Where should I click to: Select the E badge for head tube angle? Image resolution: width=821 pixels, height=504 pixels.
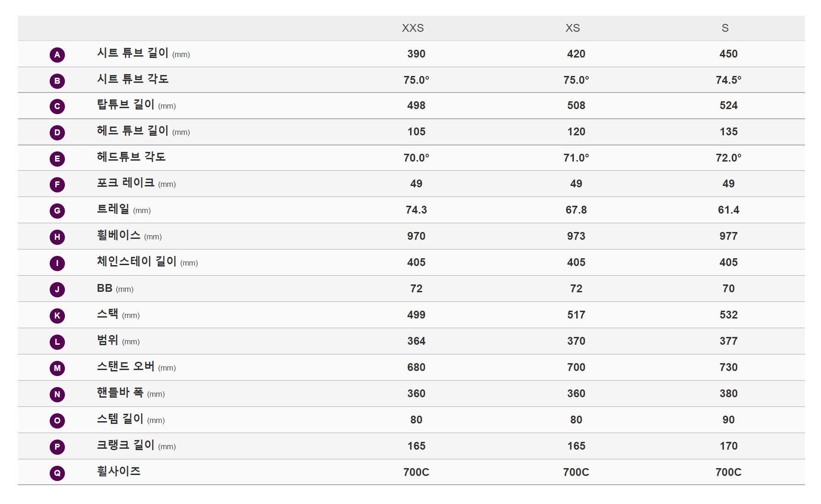pos(57,159)
